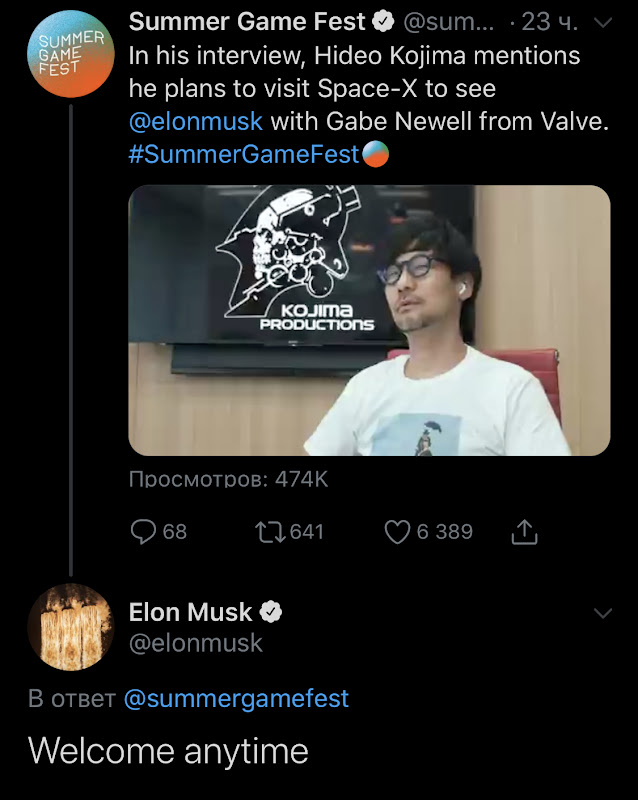Open the #SummerGameFest hashtag
This screenshot has width=638, height=800.
pos(244,154)
